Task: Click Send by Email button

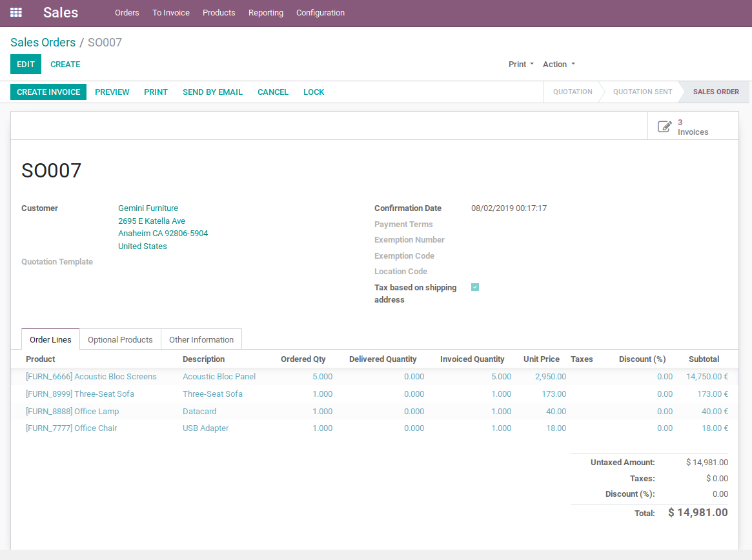Action: (x=212, y=92)
